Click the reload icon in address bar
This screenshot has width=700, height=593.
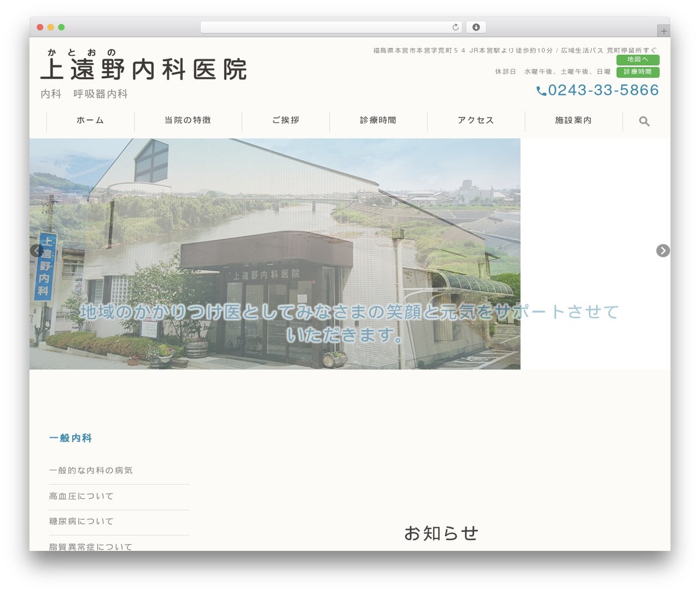456,27
